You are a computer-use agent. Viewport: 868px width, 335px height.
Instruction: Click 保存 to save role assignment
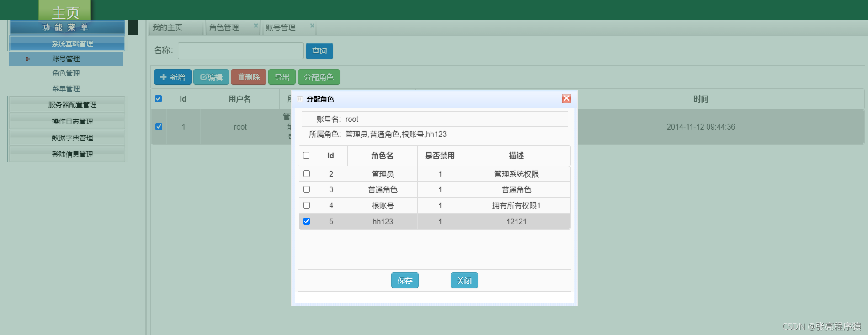pyautogui.click(x=405, y=281)
